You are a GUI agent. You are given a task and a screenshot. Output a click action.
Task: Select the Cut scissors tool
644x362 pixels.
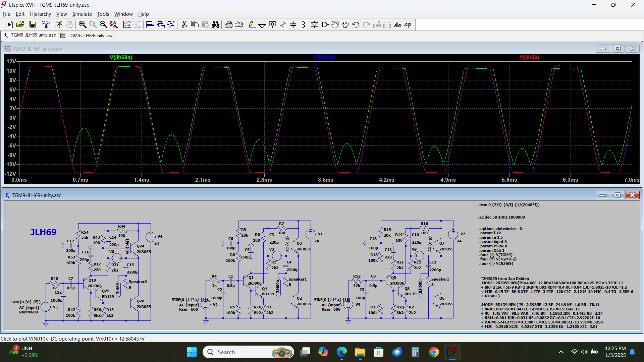(x=184, y=24)
